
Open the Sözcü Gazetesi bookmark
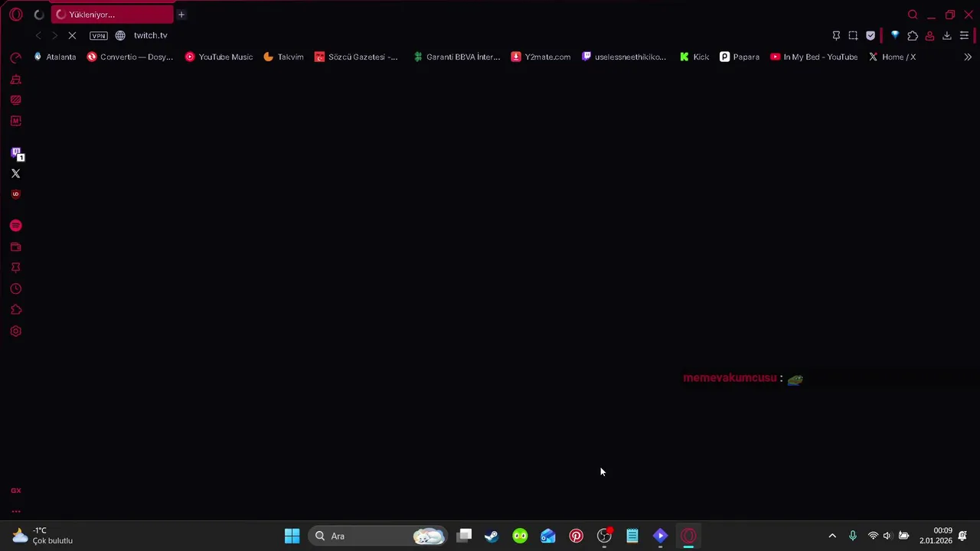[357, 57]
